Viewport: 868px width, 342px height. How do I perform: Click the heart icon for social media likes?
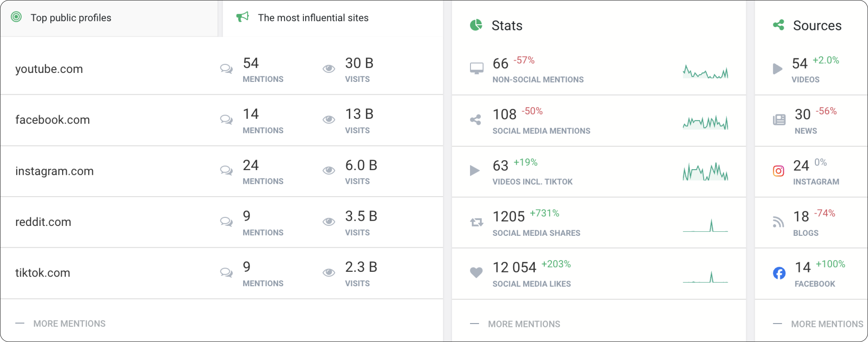[476, 272]
